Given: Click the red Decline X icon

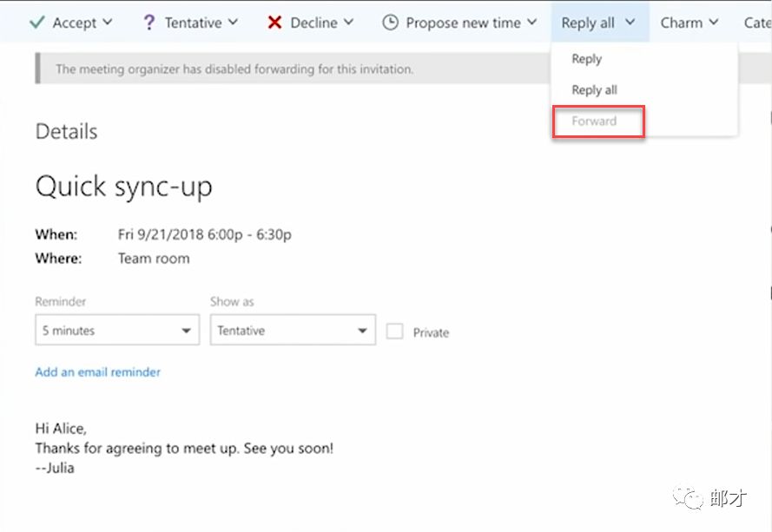Looking at the screenshot, I should [x=274, y=23].
